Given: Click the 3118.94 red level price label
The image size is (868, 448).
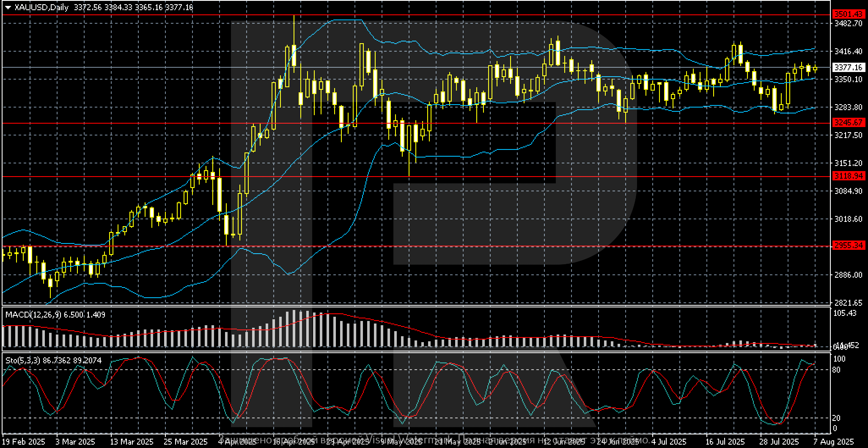Looking at the screenshot, I should click(x=848, y=176).
